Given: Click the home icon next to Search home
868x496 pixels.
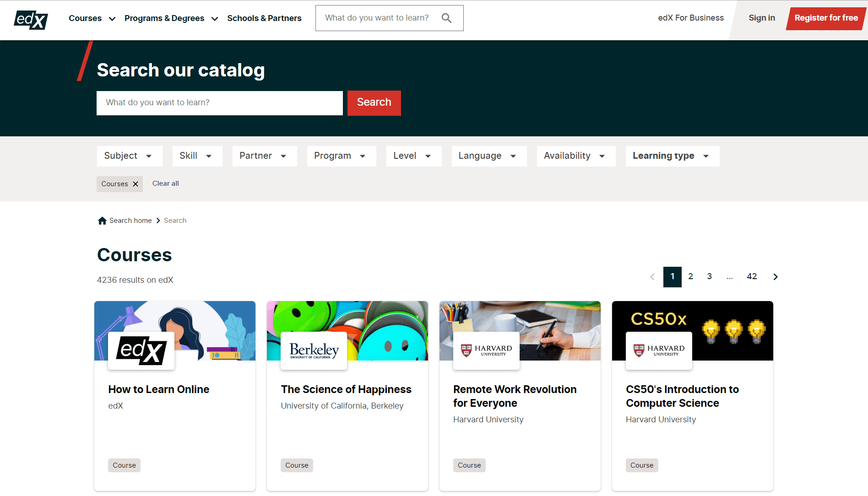Looking at the screenshot, I should coord(102,220).
